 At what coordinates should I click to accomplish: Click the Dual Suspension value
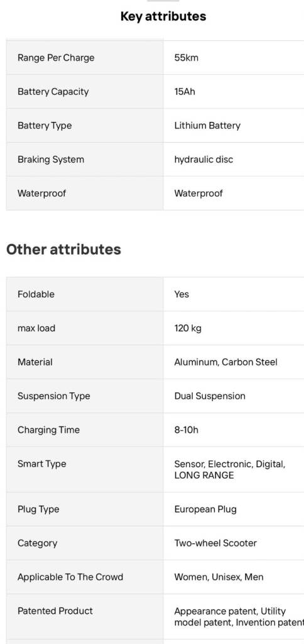[210, 396]
